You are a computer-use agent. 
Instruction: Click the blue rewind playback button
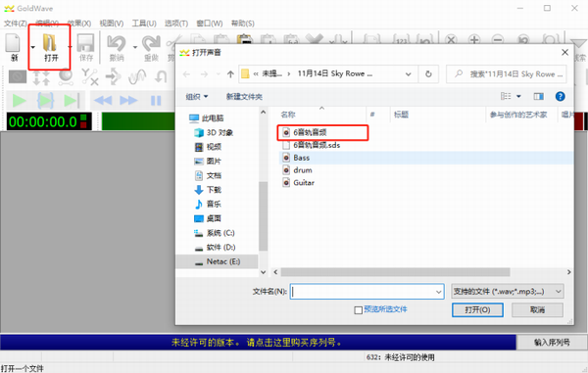[103, 101]
